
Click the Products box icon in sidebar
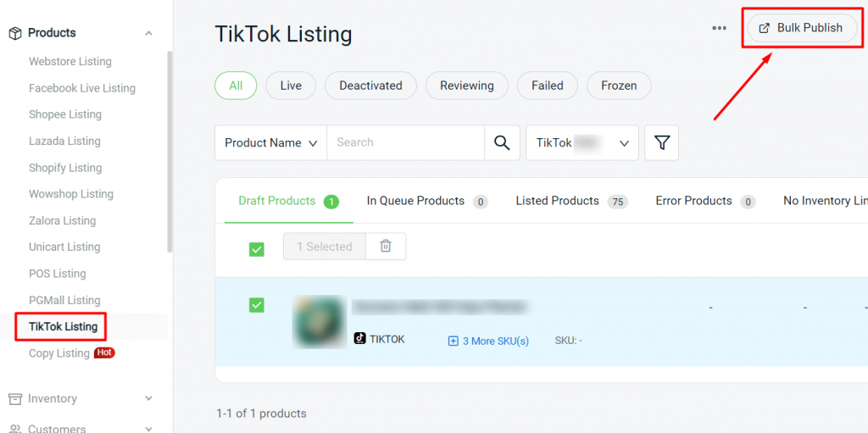(x=14, y=33)
